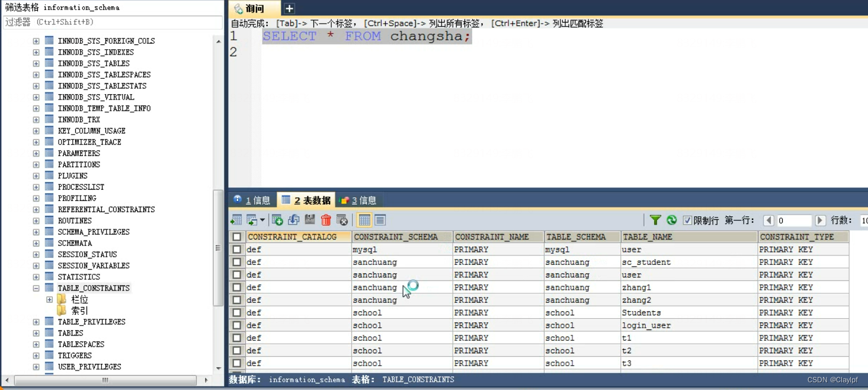Expand the TABLES node in the sidebar

[36, 333]
